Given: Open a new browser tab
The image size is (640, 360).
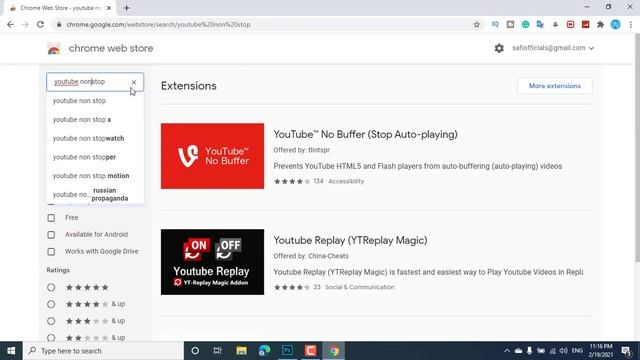Looking at the screenshot, I should [x=127, y=8].
